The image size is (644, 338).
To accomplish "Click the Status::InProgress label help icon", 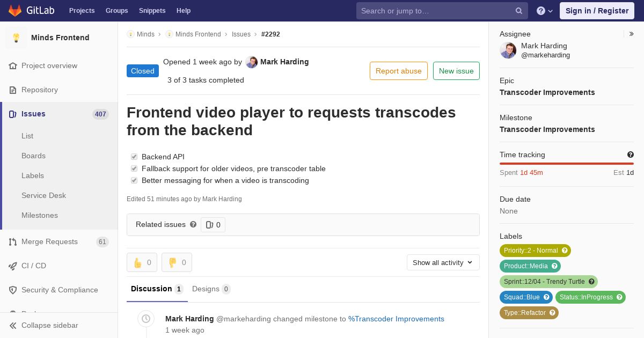I will point(619,297).
